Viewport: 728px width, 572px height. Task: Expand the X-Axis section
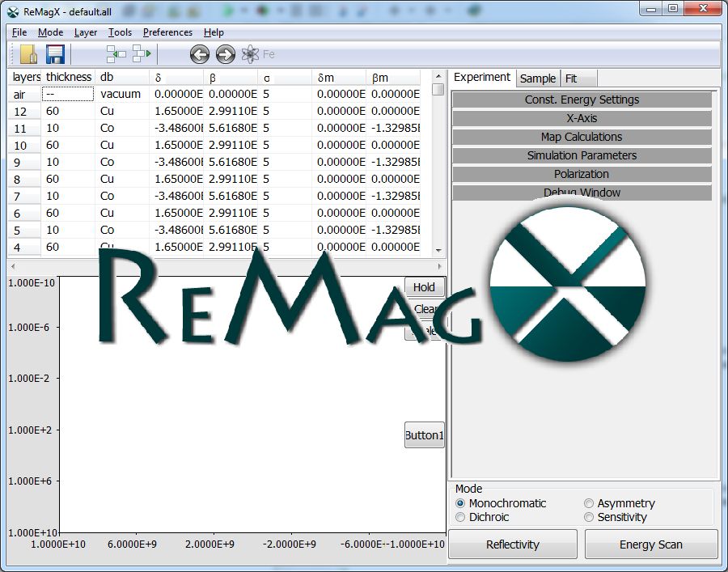[582, 118]
